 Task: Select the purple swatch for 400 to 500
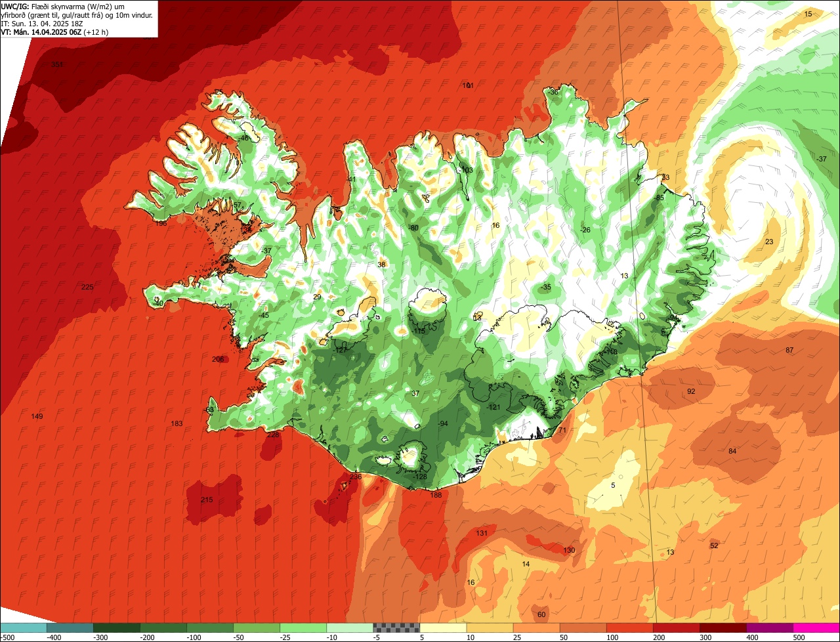[770, 628]
